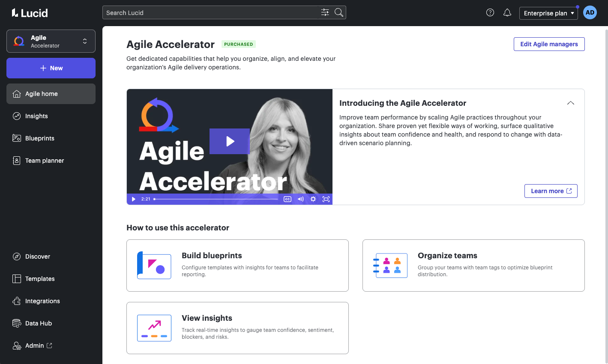
Task: Seek along the video progress bar
Action: tap(216, 199)
